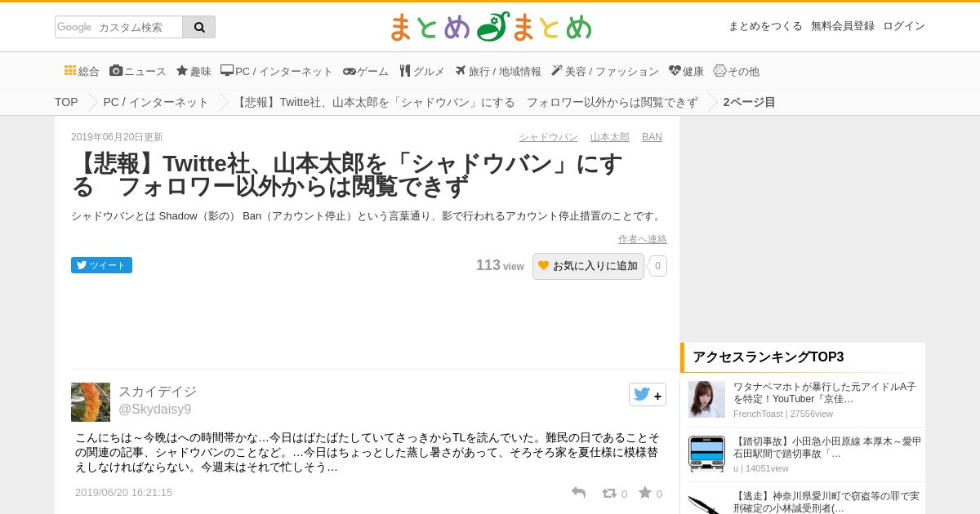Open ワタナベマホト ranking article title
980x514 pixels.
point(825,393)
